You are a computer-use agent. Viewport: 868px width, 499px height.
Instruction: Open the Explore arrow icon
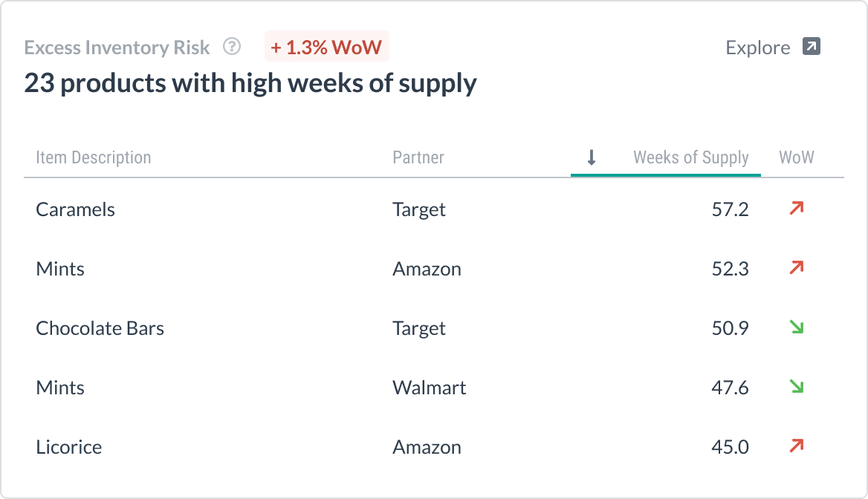pos(812,48)
